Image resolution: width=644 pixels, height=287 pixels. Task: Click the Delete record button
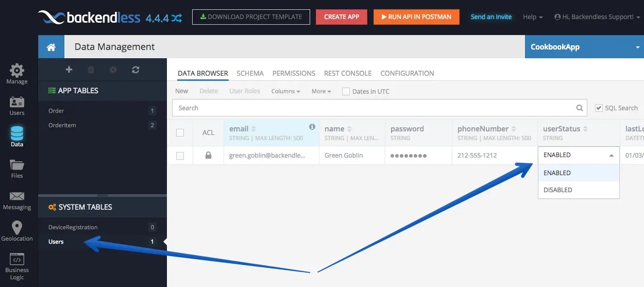[x=209, y=91]
